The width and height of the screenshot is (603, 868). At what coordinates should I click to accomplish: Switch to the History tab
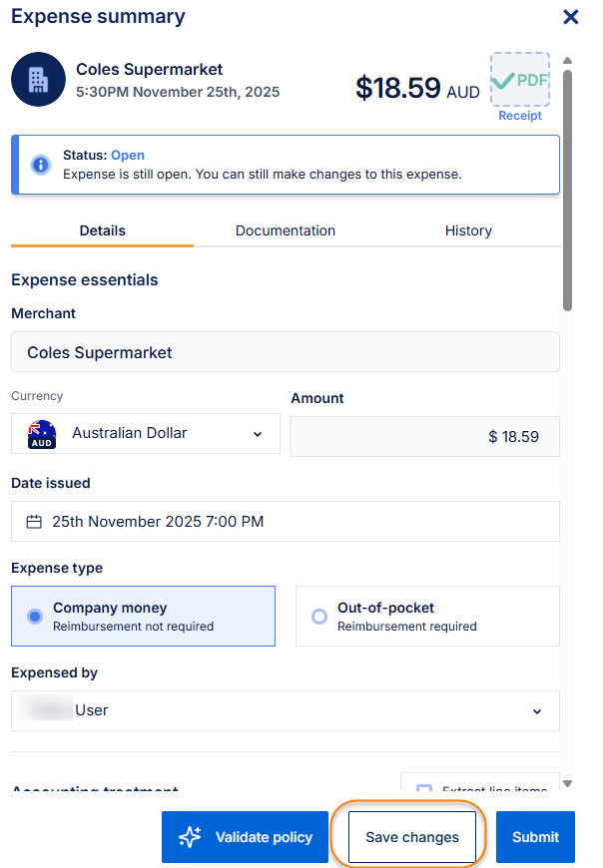pyautogui.click(x=468, y=230)
